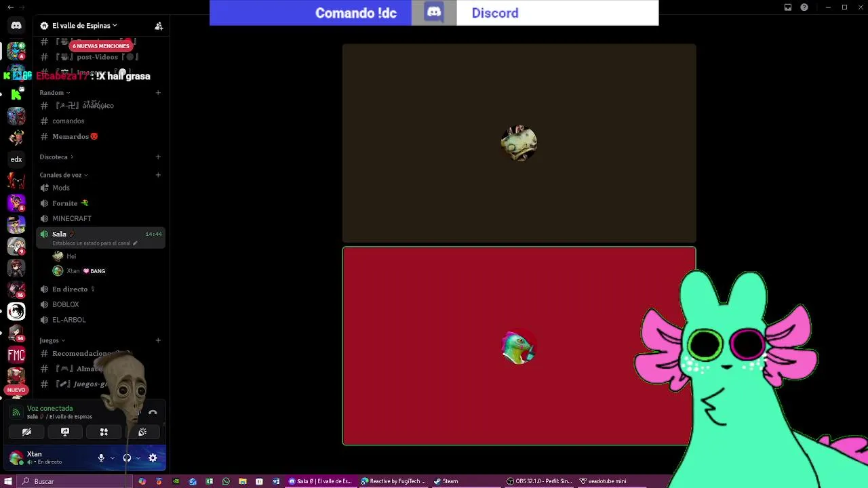Open headphone output options arrow
Image resolution: width=868 pixels, height=488 pixels.
[x=138, y=458]
